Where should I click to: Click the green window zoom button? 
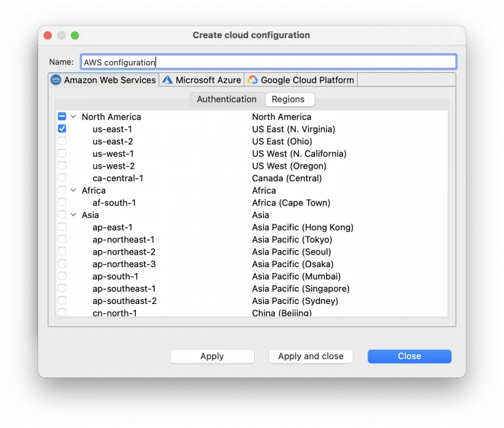pos(75,35)
